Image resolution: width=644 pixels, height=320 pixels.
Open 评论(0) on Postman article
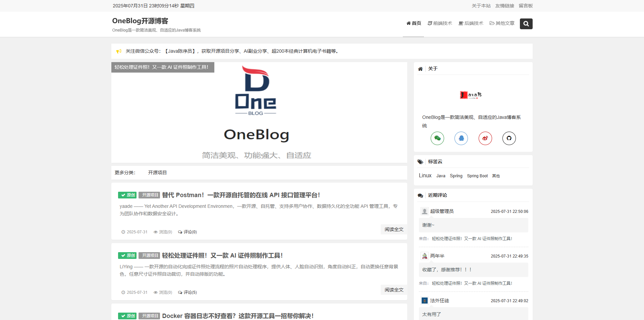[x=187, y=232]
